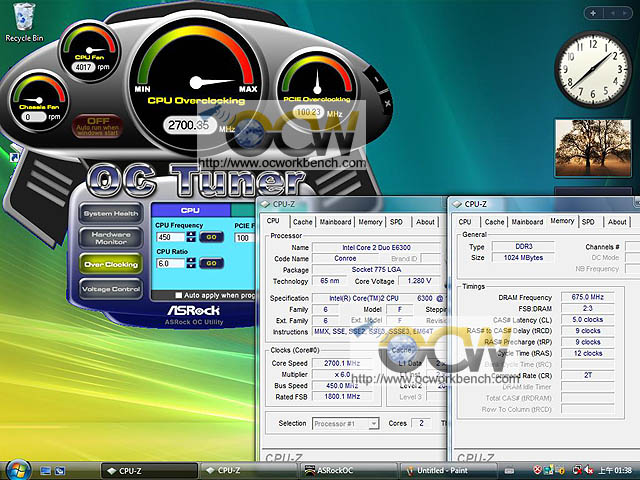Click the memory Type value DDR3
Image resolution: width=640 pixels, height=480 pixels.
click(523, 247)
